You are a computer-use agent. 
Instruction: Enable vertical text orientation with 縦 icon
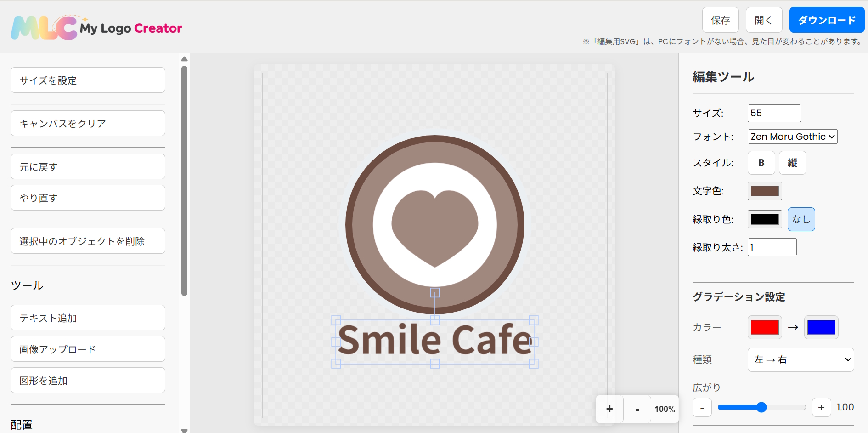pos(792,163)
